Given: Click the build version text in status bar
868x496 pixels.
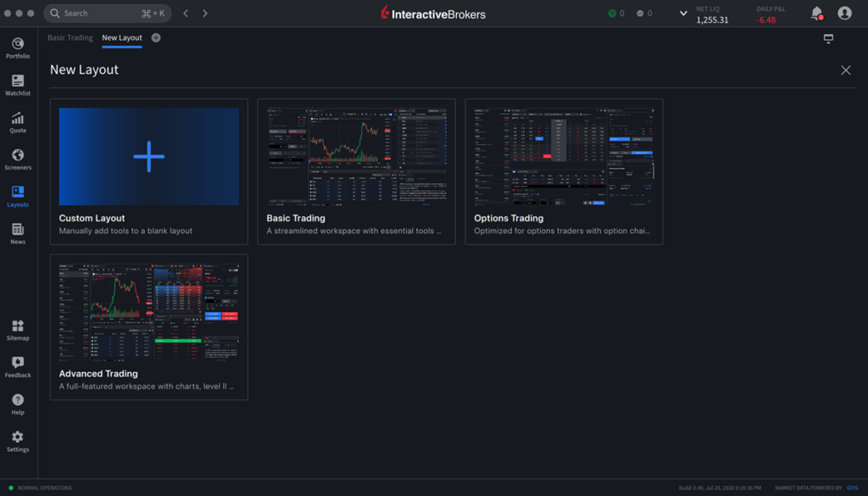Looking at the screenshot, I should [x=720, y=488].
